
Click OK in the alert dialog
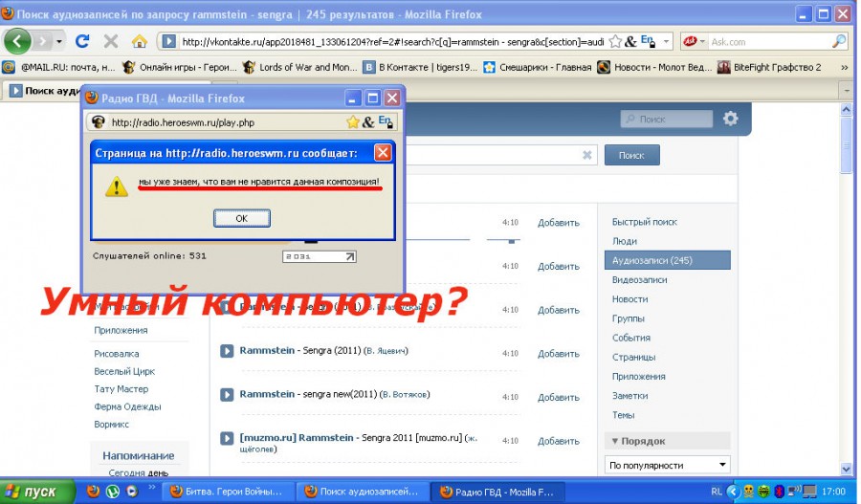(242, 218)
